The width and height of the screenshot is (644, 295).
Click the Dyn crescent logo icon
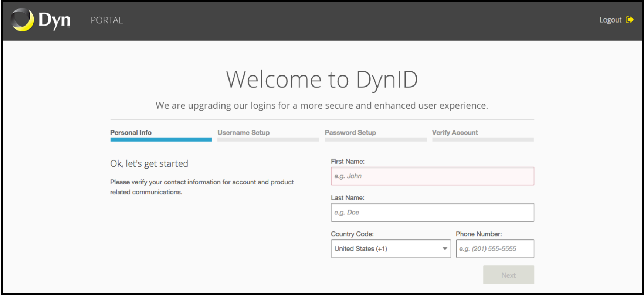[x=22, y=20]
